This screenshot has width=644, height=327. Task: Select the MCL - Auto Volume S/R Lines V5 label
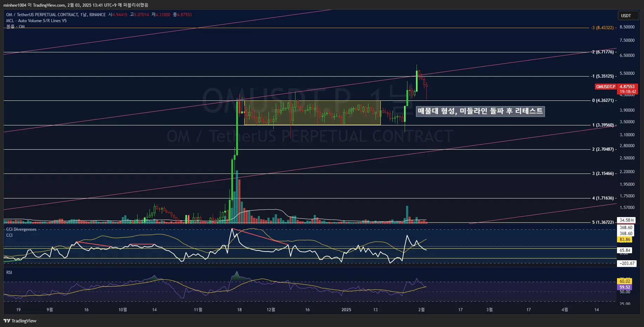click(36, 21)
